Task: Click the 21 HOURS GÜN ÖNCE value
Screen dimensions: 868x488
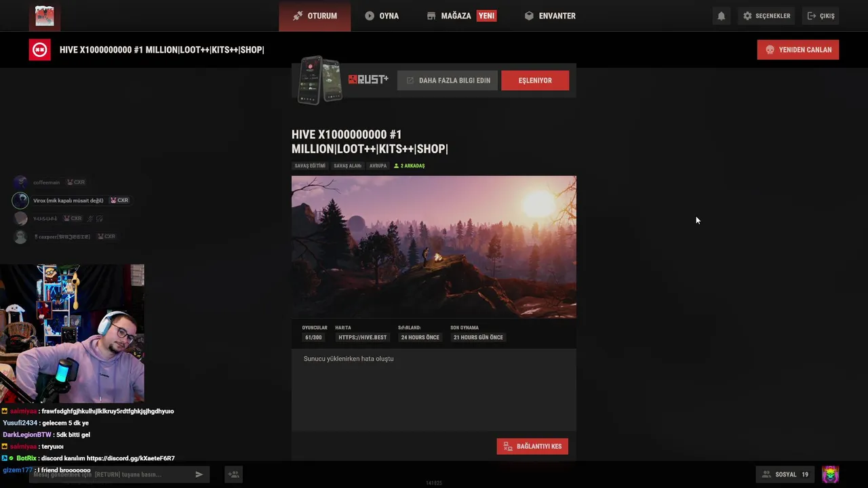Action: (x=478, y=337)
